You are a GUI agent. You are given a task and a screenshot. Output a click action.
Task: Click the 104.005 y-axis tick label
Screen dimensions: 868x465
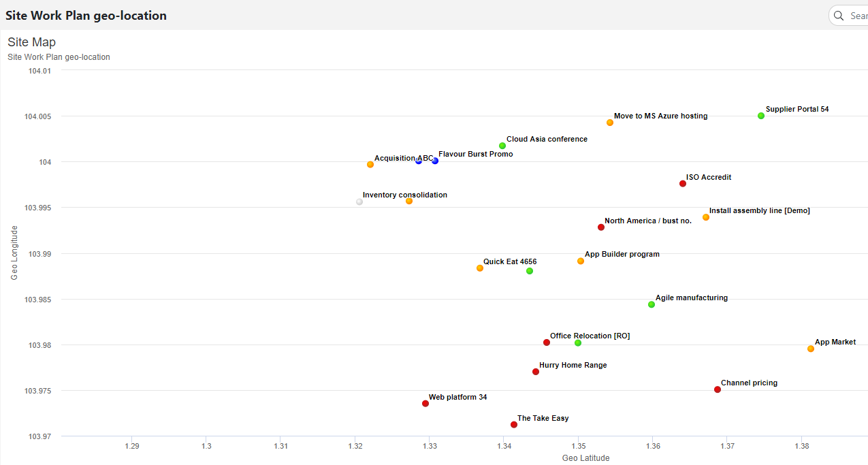pos(38,116)
